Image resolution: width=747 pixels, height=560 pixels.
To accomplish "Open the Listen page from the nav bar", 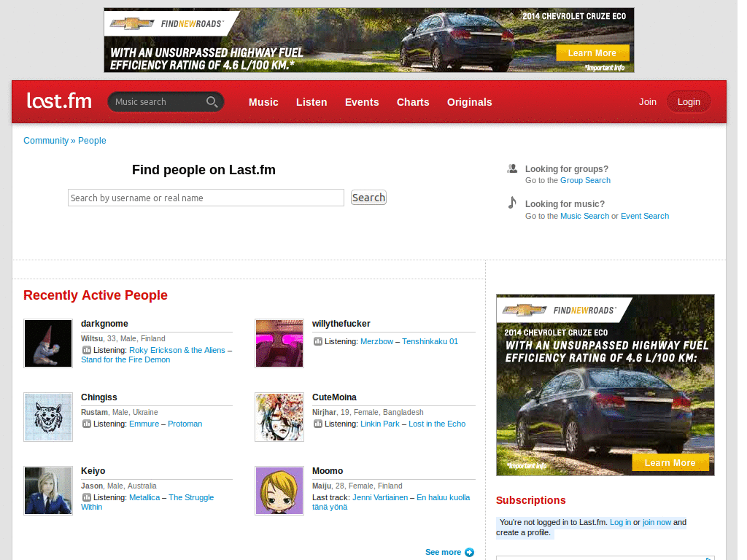I will click(311, 102).
